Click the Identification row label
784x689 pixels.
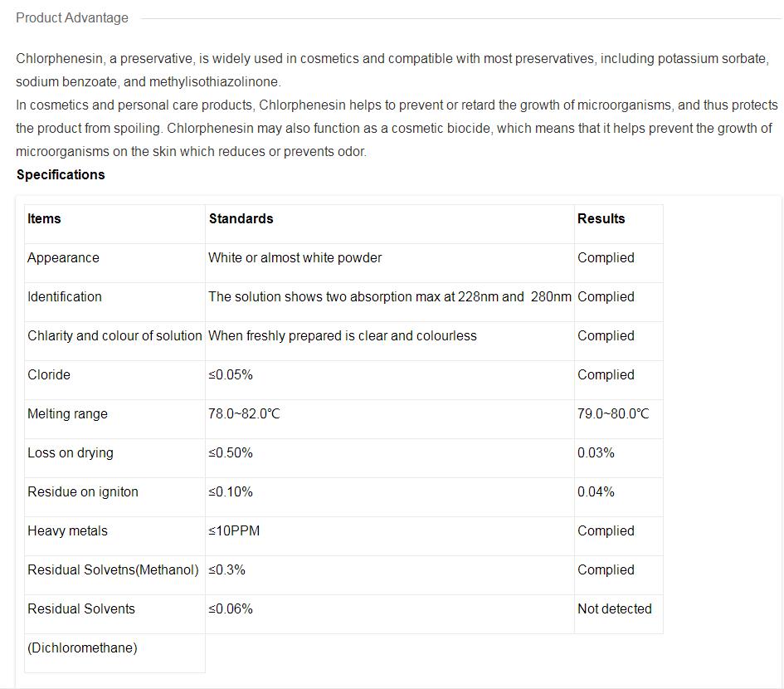click(65, 296)
